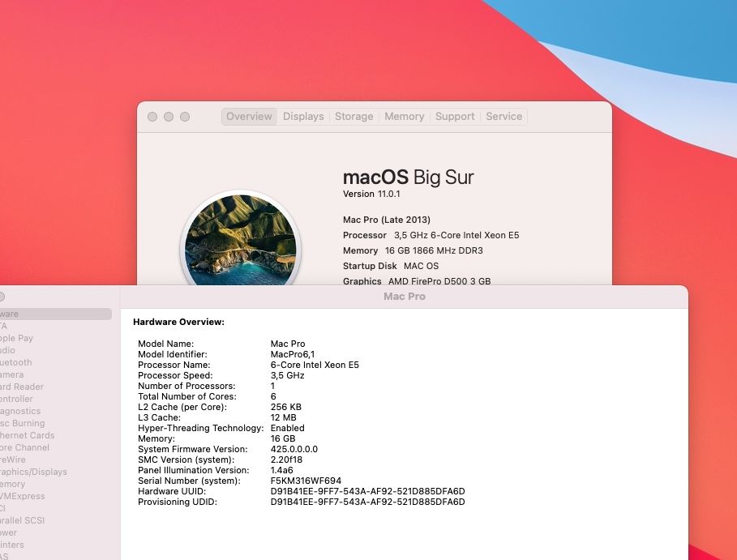Select Disc Burning in the sidebar

click(22, 423)
